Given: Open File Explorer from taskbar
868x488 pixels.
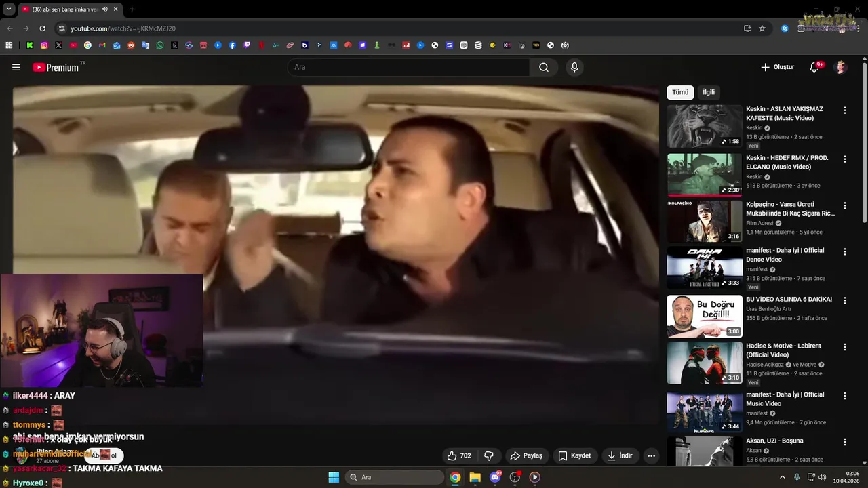Looking at the screenshot, I should [475, 477].
